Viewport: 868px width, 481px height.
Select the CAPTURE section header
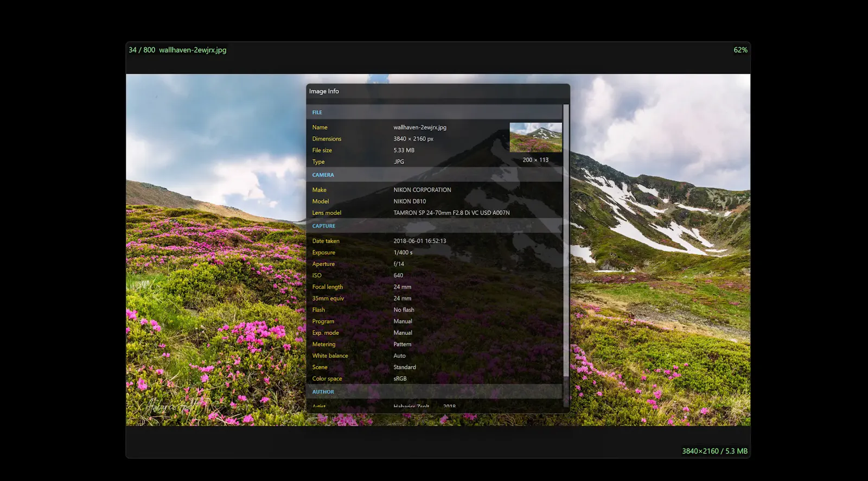click(x=434, y=226)
